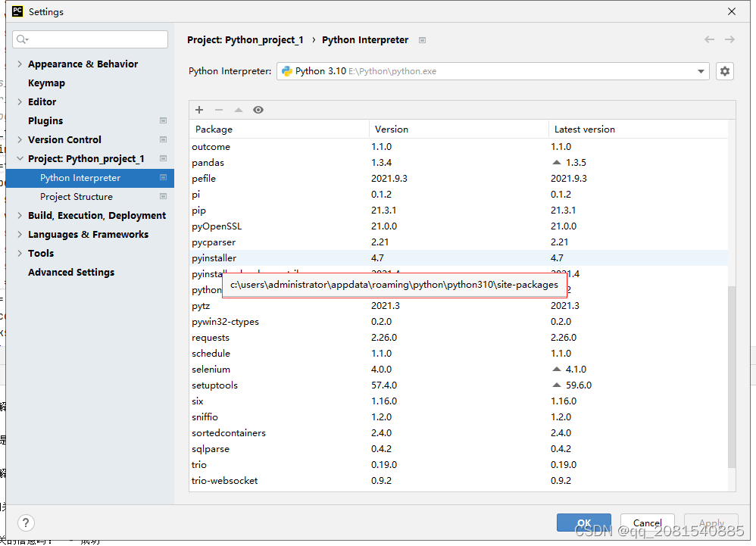Select the setuptools package row

coord(458,385)
